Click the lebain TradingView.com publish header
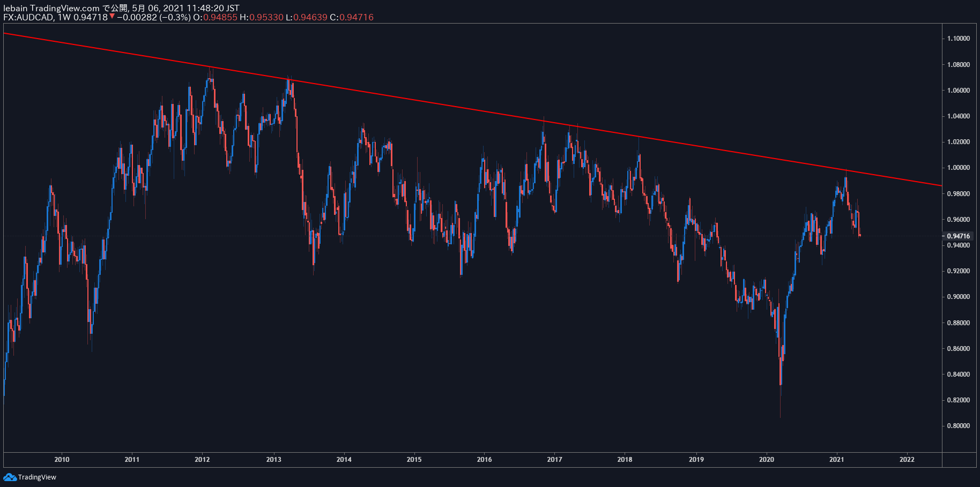Screen dimensions: 980x487 (x=121, y=8)
